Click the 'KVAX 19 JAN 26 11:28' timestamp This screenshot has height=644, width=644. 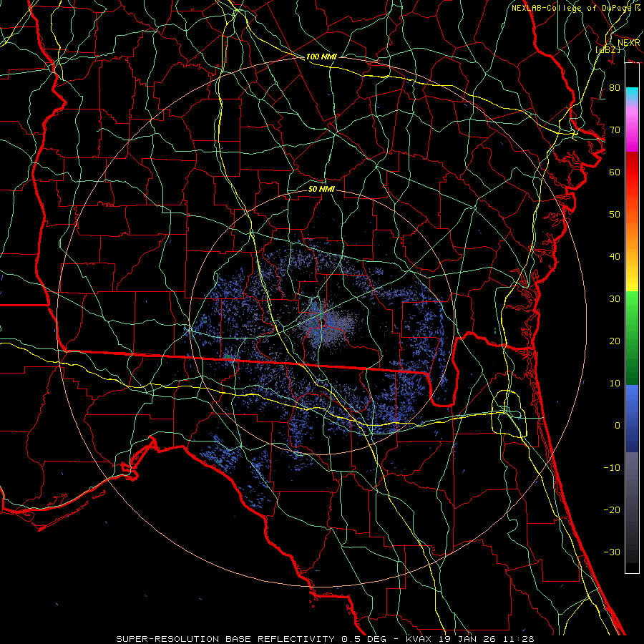pyautogui.click(x=471, y=639)
